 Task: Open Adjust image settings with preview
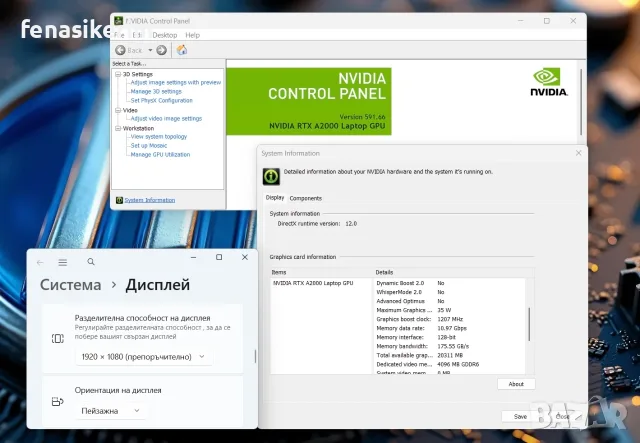point(176,82)
